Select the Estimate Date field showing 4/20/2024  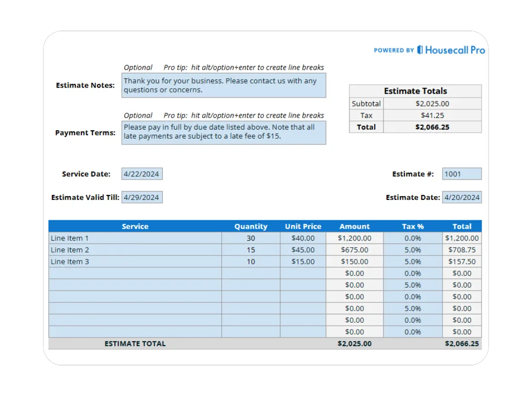coord(462,197)
